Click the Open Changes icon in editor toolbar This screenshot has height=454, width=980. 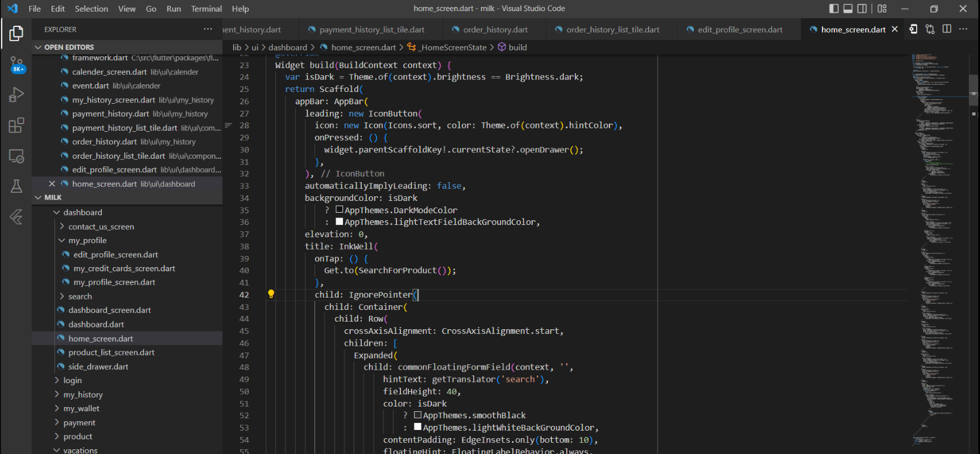pos(913,29)
